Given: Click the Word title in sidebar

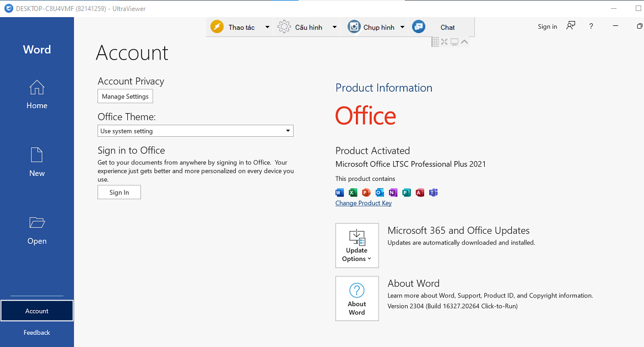Looking at the screenshot, I should point(37,49).
